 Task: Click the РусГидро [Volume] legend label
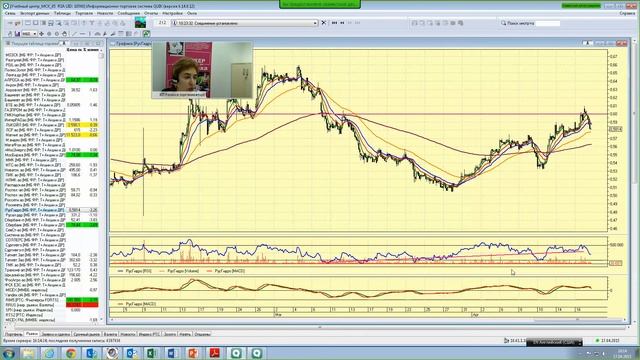coord(183,271)
